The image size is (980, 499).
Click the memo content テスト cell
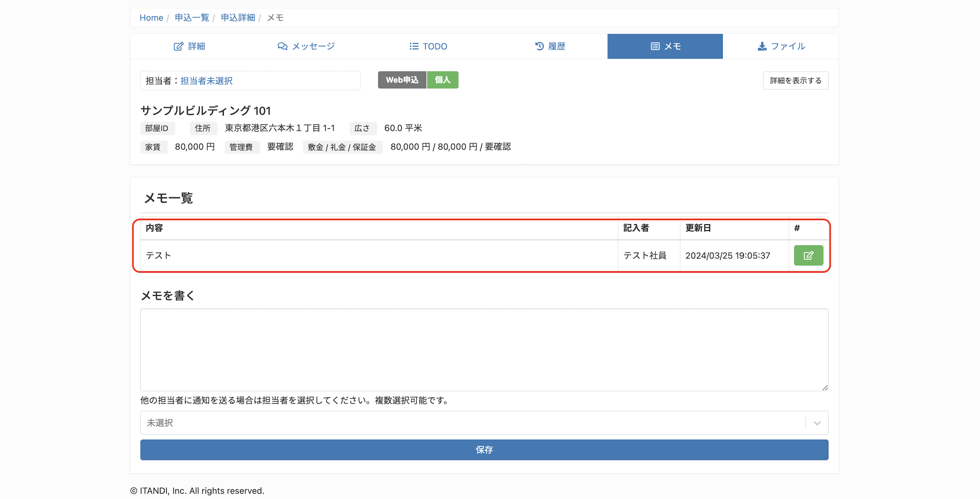379,255
